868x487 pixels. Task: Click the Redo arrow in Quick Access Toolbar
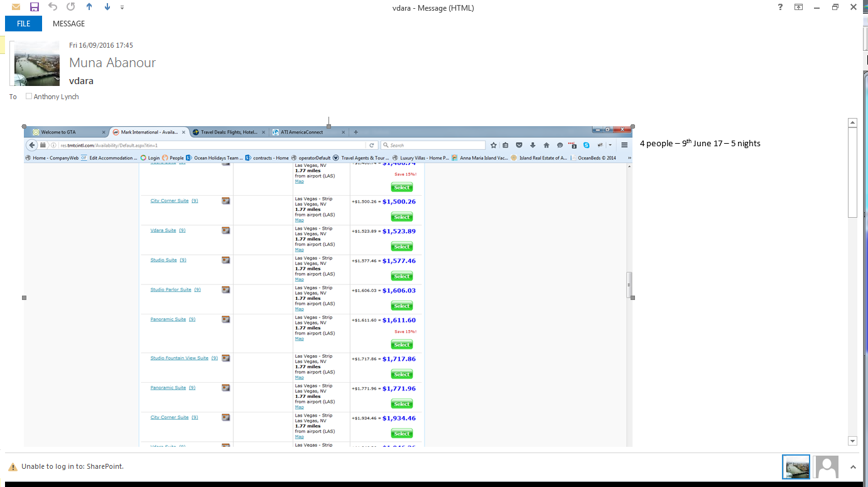(x=70, y=7)
